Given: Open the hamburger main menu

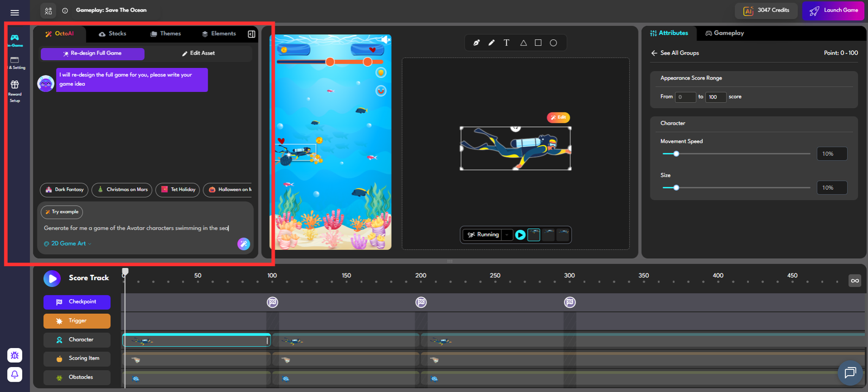Looking at the screenshot, I should 15,12.
